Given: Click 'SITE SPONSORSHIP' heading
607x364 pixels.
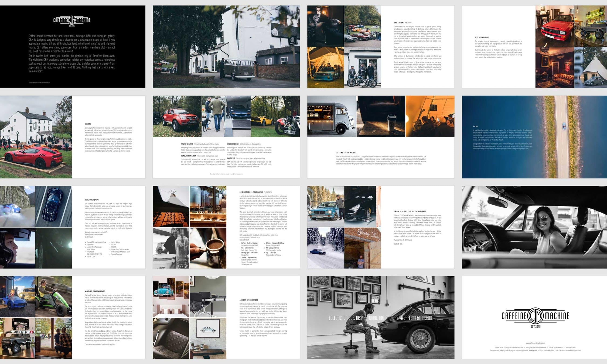Looking at the screenshot, I should 482,37.
